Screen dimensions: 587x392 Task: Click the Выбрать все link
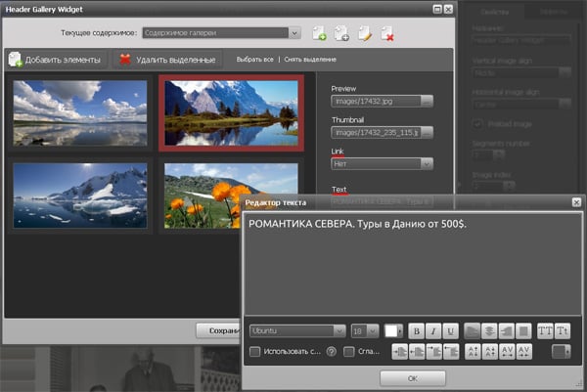(x=256, y=60)
